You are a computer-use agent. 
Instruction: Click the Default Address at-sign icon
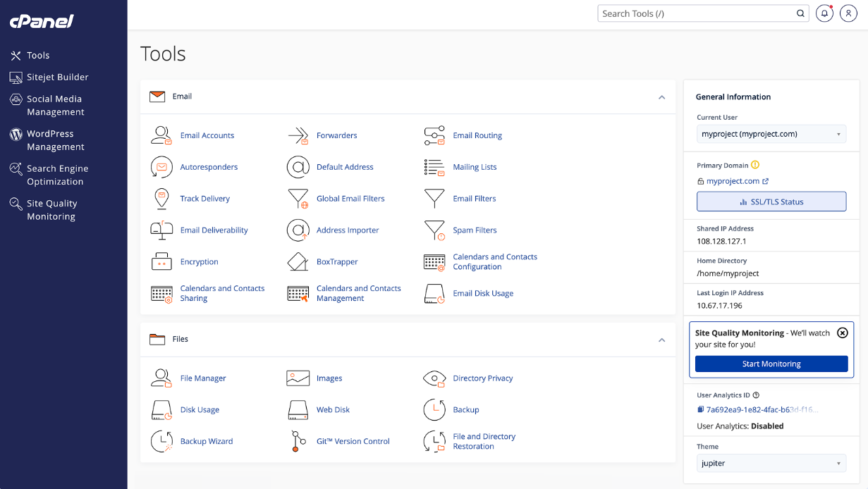tap(298, 167)
